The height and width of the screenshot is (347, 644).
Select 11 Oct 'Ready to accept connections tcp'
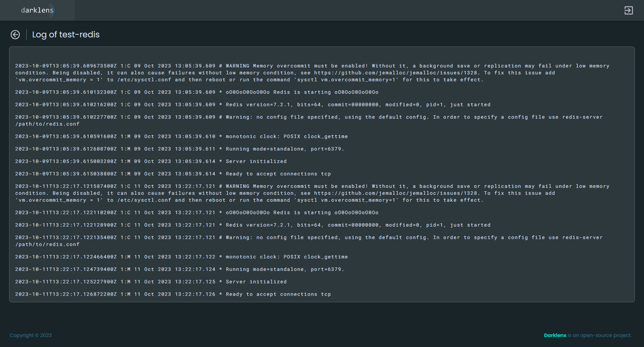click(x=173, y=294)
